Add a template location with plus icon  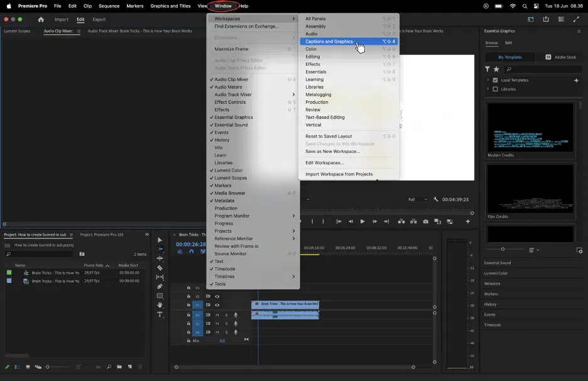576,80
